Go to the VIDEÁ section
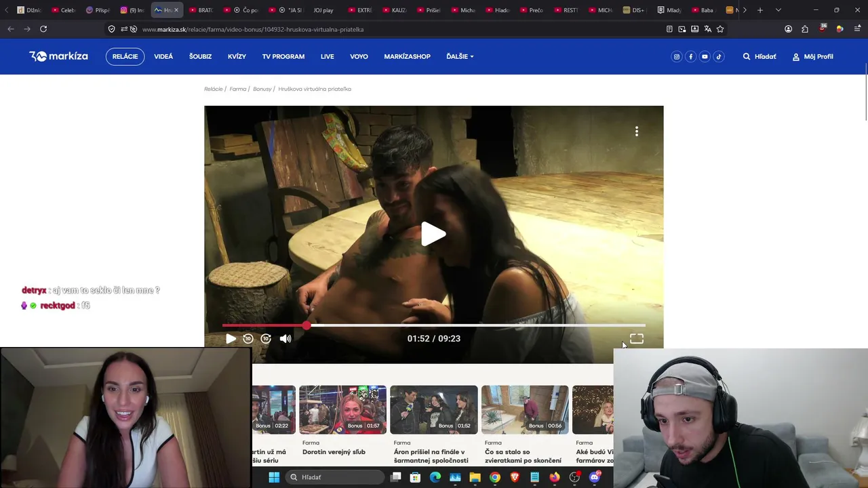Viewport: 868px width, 488px height. point(163,56)
